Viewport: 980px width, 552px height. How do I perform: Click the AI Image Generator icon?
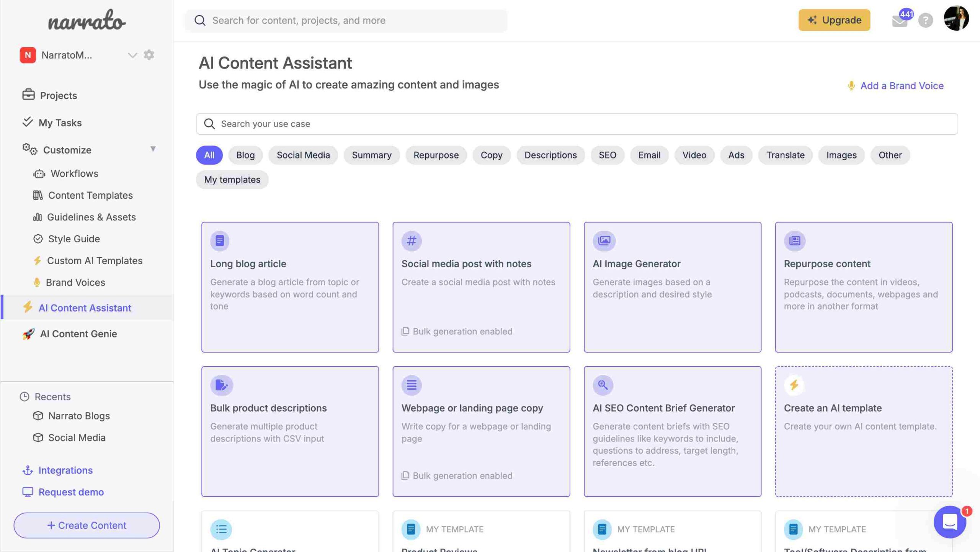tap(604, 241)
